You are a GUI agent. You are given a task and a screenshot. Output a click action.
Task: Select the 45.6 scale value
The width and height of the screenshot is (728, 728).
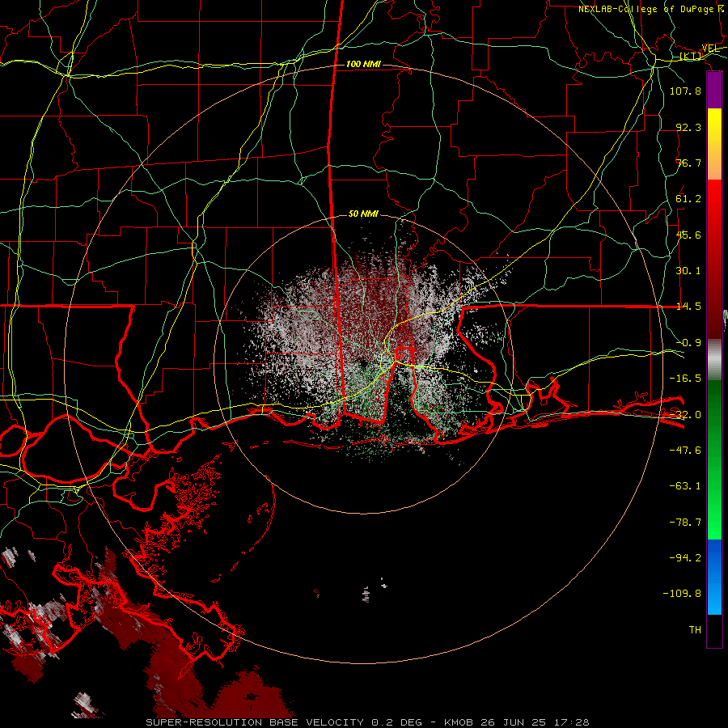pyautogui.click(x=688, y=235)
